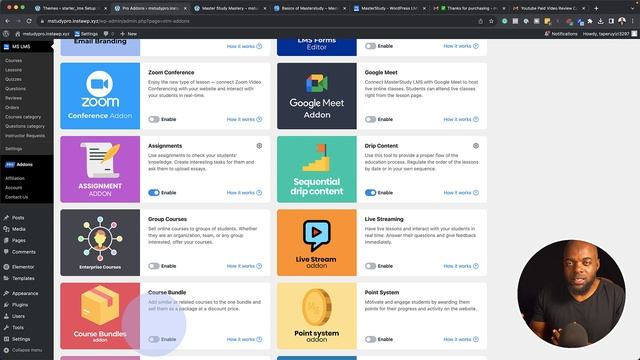The width and height of the screenshot is (640, 360).
Task: Open Tools in WordPress sidebar
Action: [18, 328]
